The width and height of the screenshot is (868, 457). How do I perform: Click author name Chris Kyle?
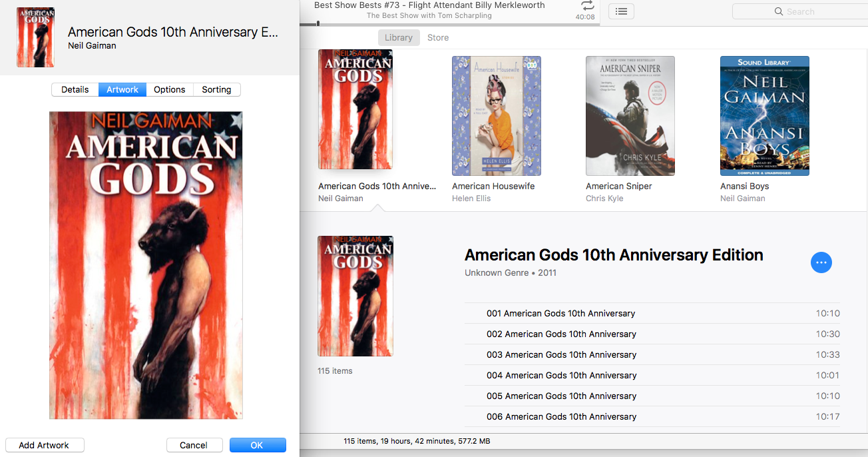pos(604,199)
